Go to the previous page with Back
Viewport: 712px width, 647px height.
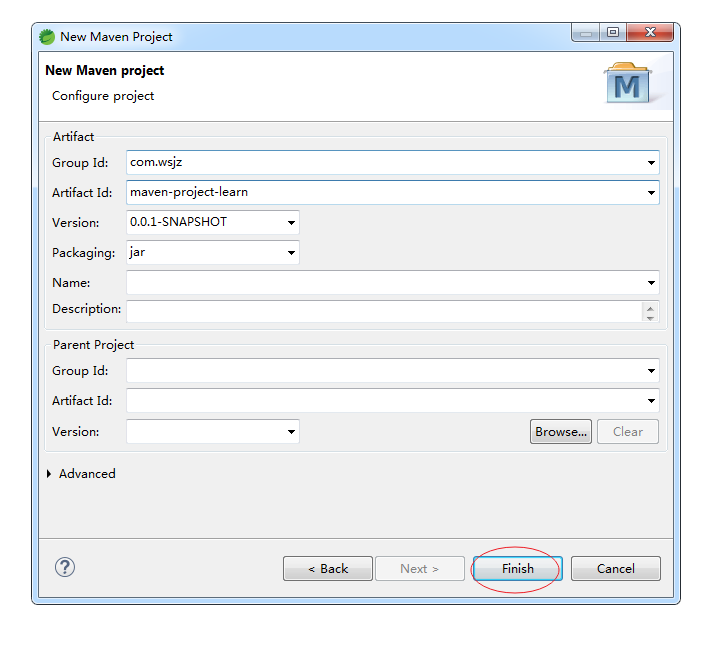(328, 568)
